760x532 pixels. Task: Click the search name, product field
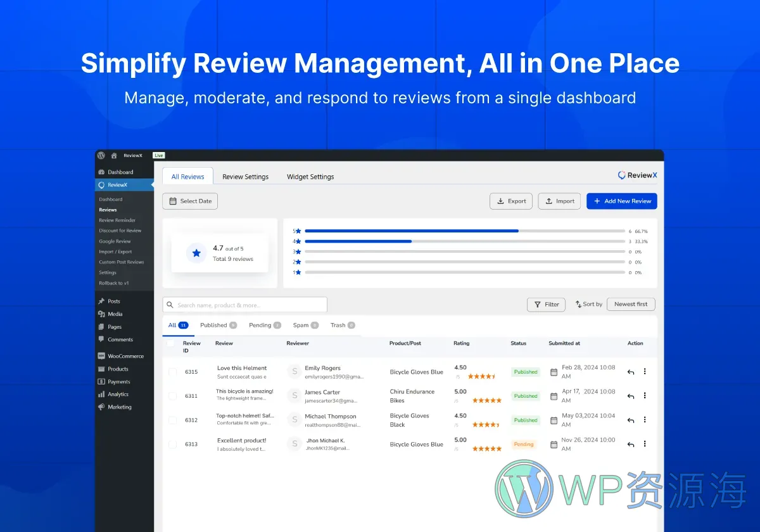click(245, 305)
